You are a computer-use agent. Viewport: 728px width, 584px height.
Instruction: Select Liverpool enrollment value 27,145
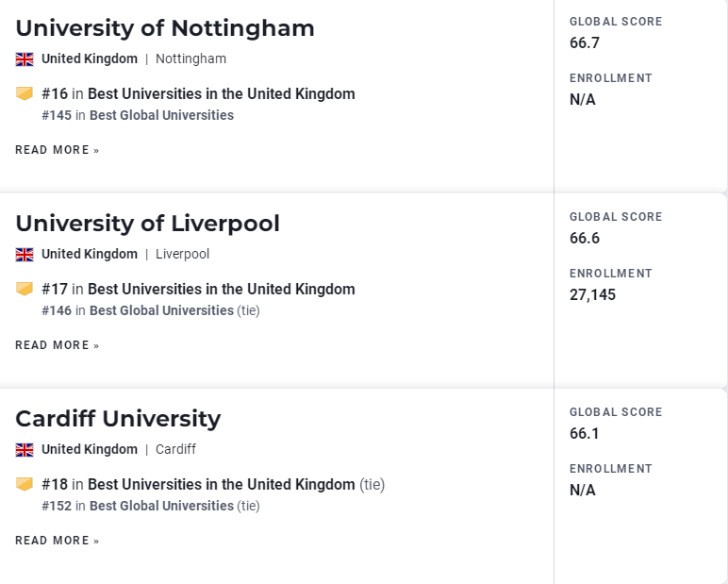(592, 294)
